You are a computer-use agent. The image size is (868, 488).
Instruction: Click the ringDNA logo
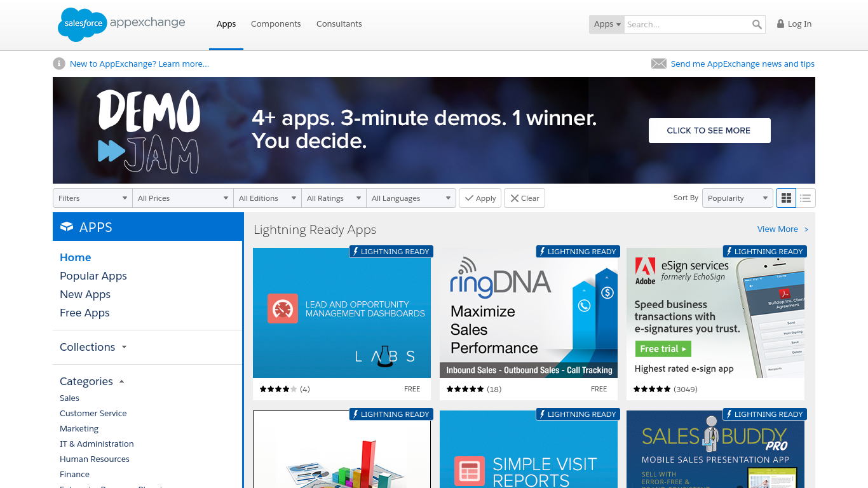click(500, 277)
